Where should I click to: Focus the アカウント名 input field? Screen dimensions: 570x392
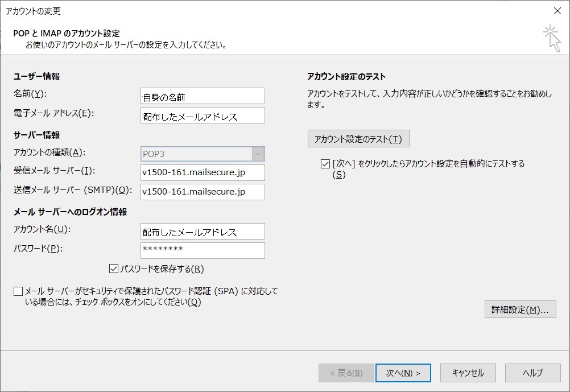203,231
